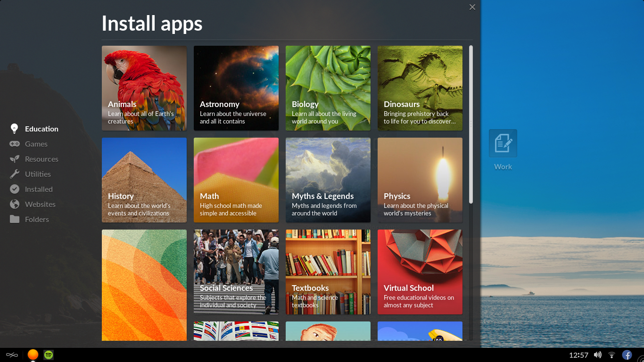Open the Dinosaurs app tile
Image resolution: width=644 pixels, height=362 pixels.
pos(420,88)
